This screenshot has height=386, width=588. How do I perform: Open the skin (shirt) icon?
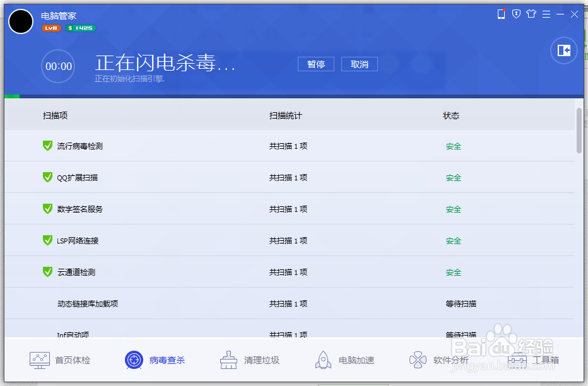(531, 15)
